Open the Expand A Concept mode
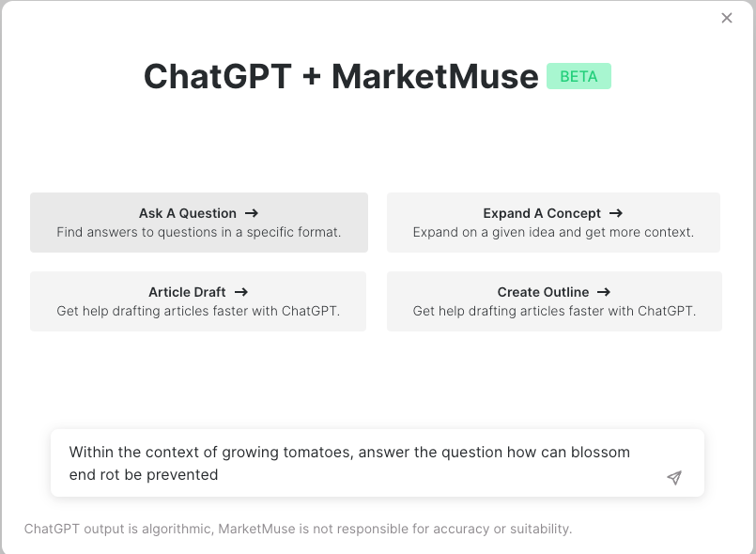The image size is (756, 554). (553, 223)
